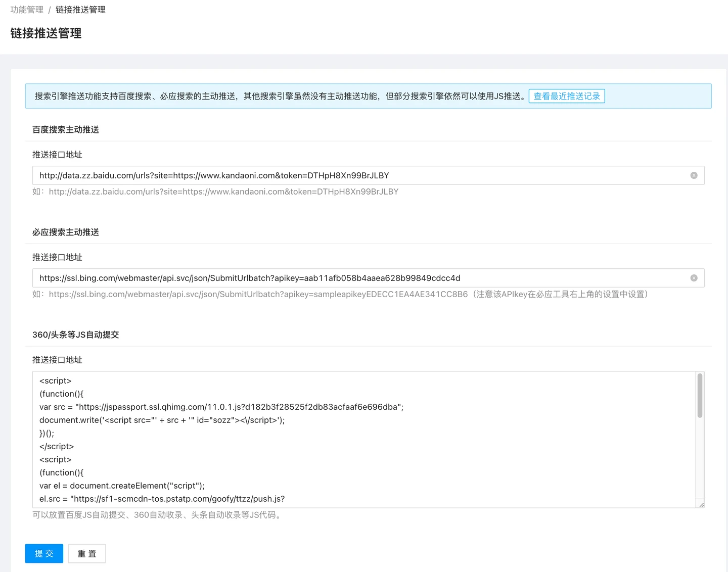The height and width of the screenshot is (572, 728).
Task: Clear the Baidu push URL field
Action: [694, 175]
